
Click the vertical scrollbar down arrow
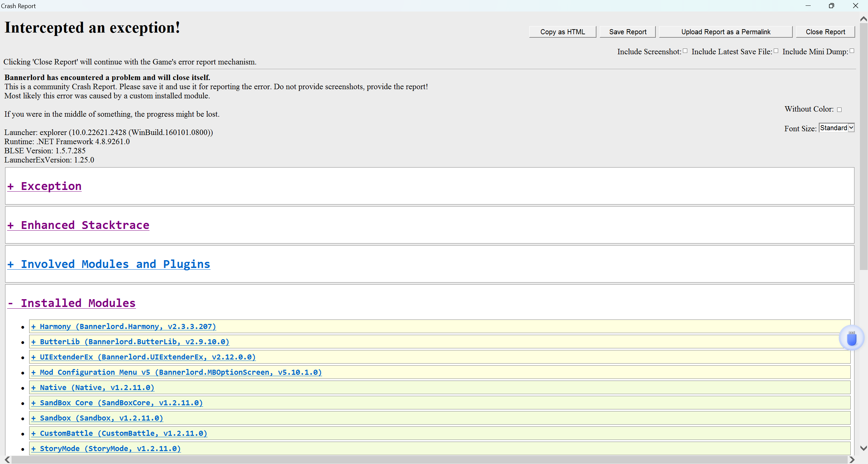(864, 448)
